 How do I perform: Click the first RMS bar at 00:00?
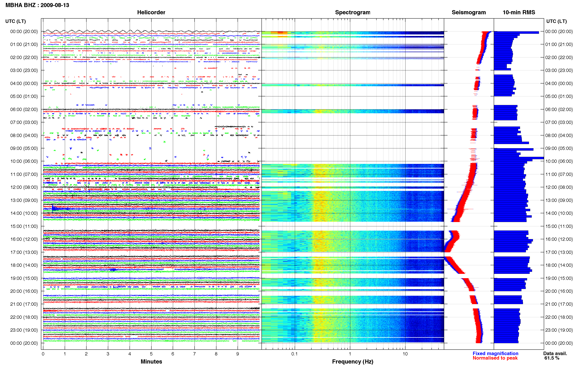tap(516, 32)
